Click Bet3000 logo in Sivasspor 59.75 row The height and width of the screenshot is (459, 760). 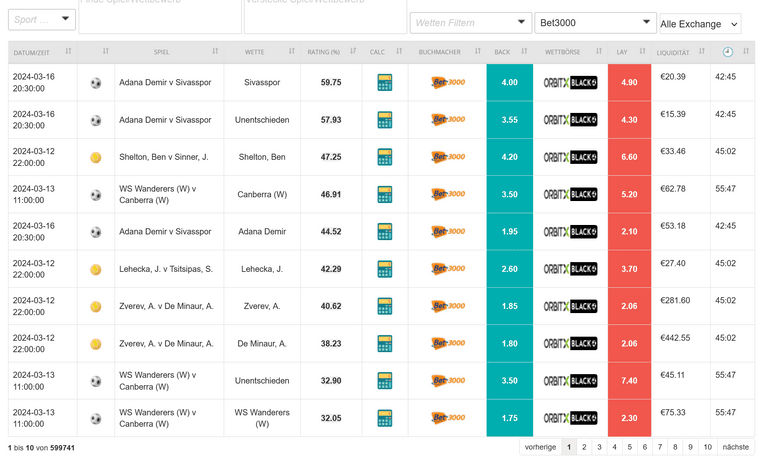448,82
